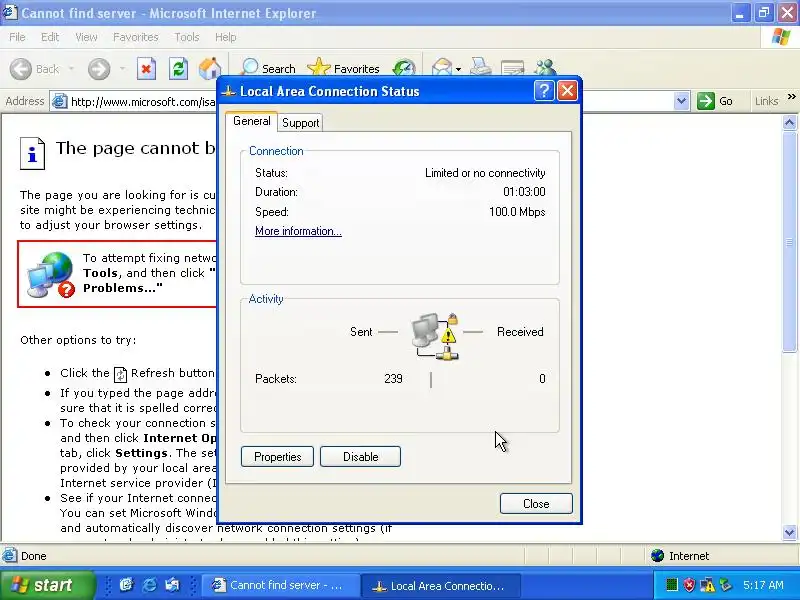Image resolution: width=800 pixels, height=600 pixels.
Task: Click the More information link
Action: coord(298,231)
